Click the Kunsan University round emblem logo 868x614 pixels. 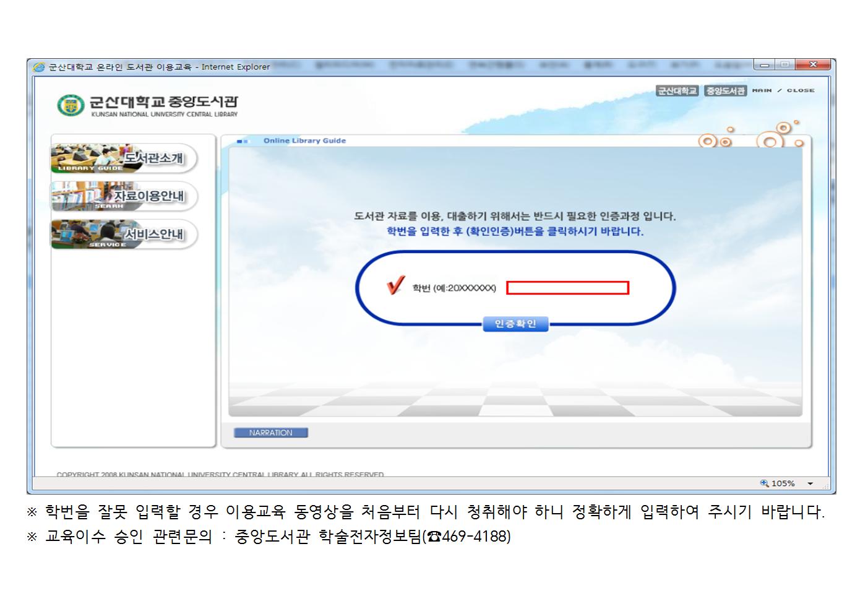[69, 105]
